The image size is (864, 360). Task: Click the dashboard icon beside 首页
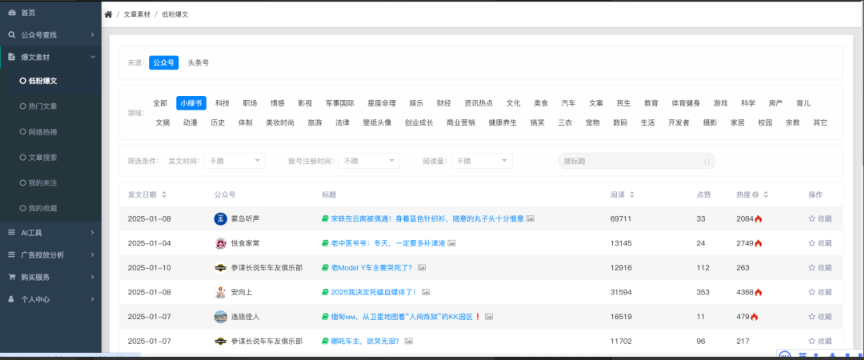coord(12,12)
